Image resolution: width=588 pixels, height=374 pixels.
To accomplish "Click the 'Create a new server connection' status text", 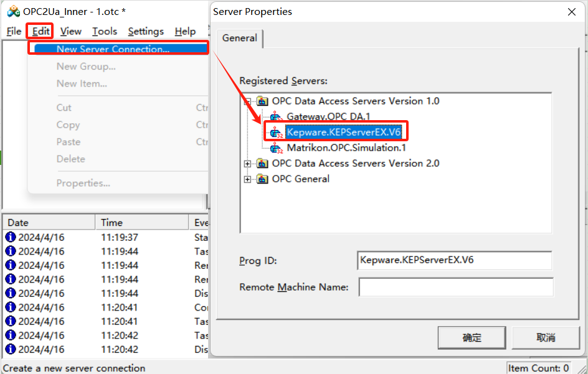I will pyautogui.click(x=74, y=368).
